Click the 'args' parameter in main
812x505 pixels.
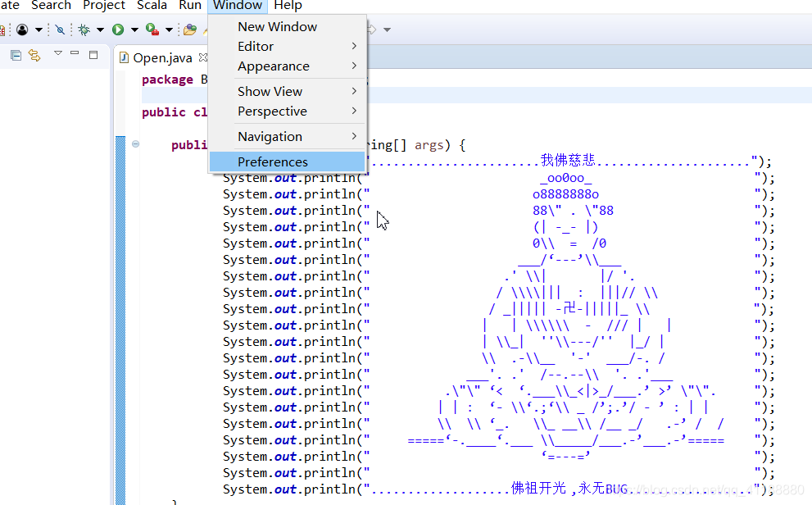pyautogui.click(x=429, y=145)
